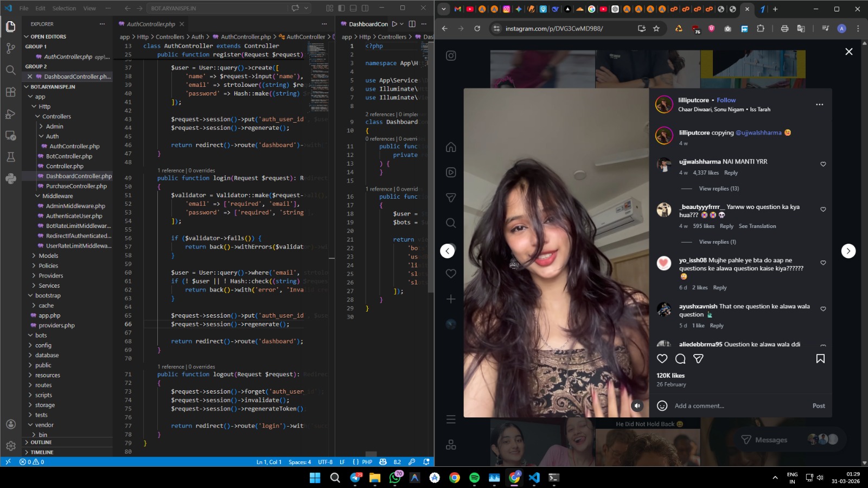Open the Selection menu
This screenshot has height=488, width=868.
tap(64, 8)
